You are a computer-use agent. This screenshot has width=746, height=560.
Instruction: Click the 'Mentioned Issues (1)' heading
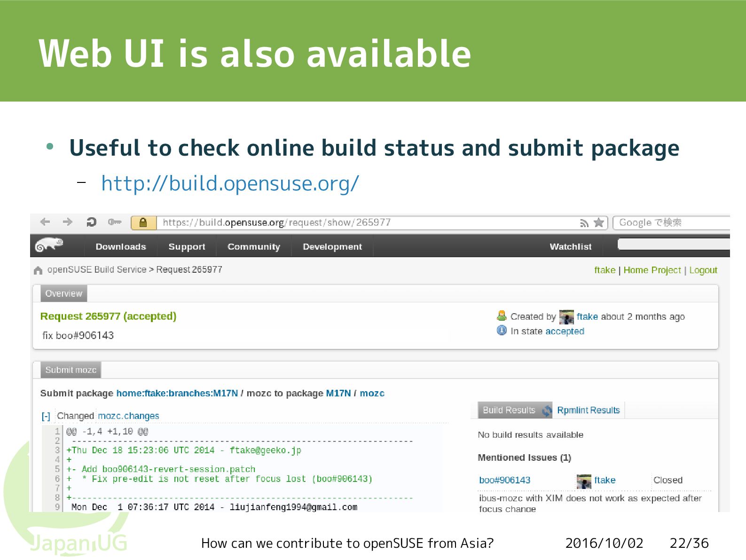tap(524, 457)
